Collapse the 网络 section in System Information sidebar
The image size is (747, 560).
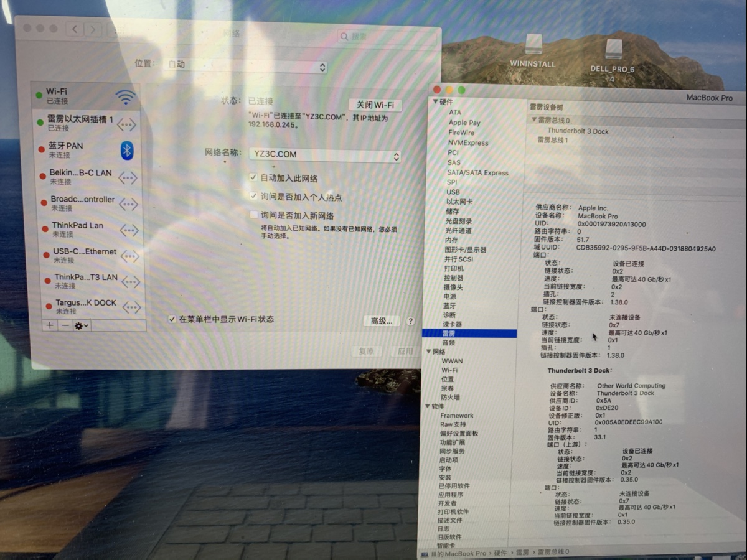(x=428, y=352)
